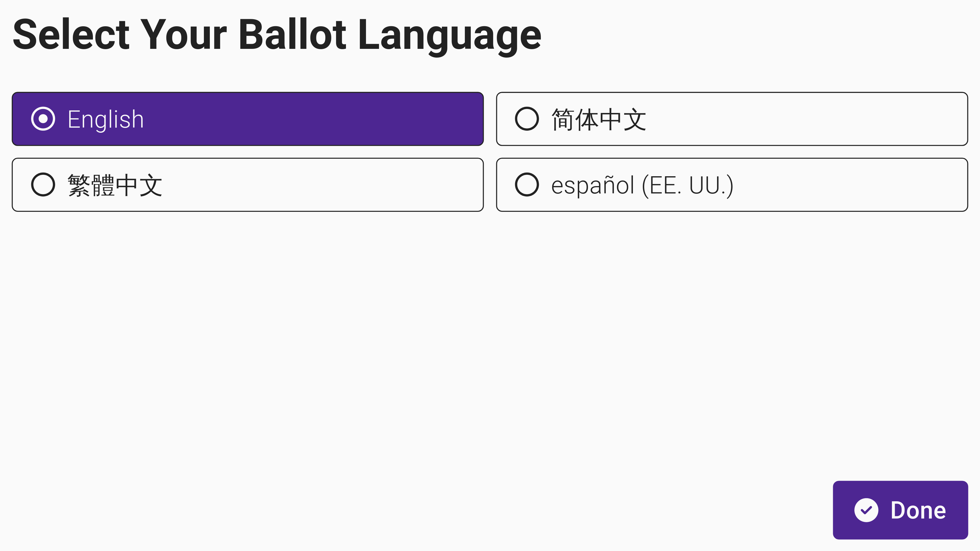The height and width of the screenshot is (551, 980).
Task: Click the word Done in the button
Action: [x=918, y=510]
